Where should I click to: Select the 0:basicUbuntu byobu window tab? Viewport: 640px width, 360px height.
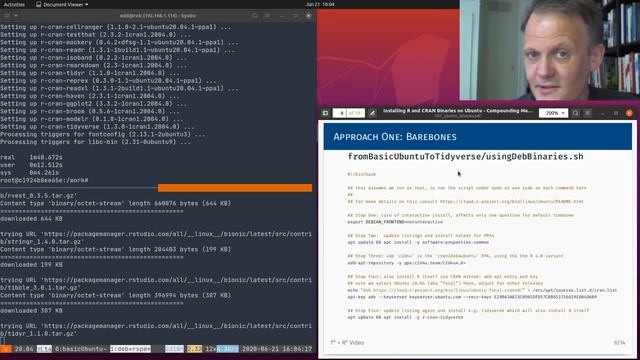[80, 349]
